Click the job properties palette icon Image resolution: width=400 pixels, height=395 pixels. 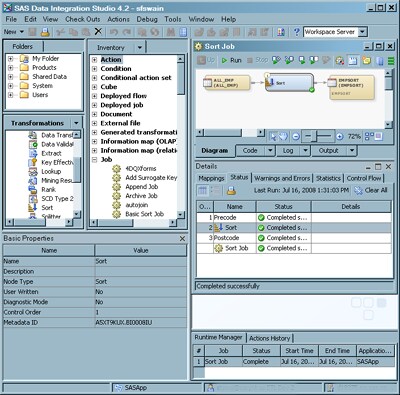click(340, 61)
